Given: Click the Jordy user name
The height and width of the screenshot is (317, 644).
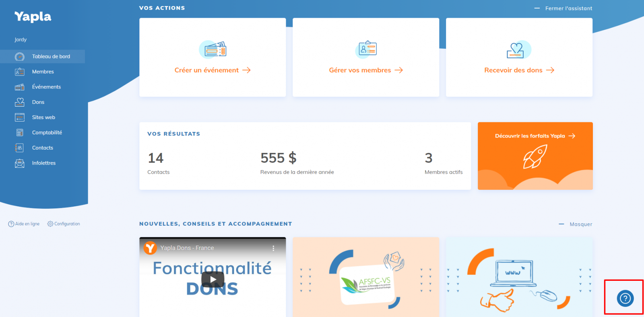Looking at the screenshot, I should [x=21, y=39].
